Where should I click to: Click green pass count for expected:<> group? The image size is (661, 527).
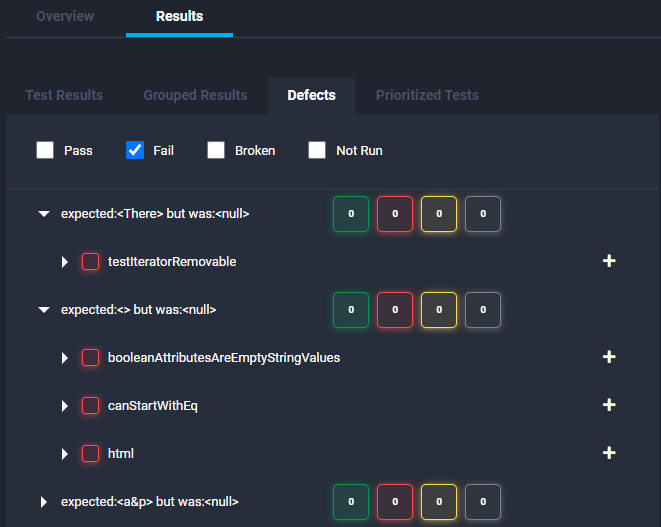click(351, 310)
